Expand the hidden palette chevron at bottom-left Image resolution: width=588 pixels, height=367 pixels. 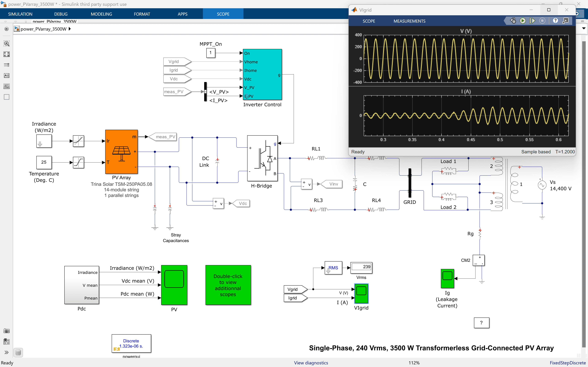click(x=7, y=352)
